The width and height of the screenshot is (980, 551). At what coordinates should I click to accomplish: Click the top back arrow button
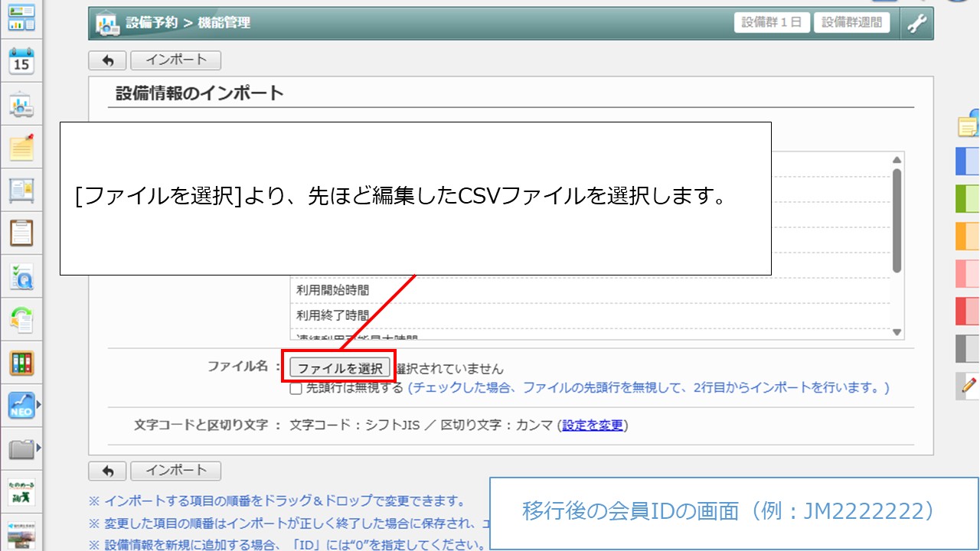(x=107, y=60)
